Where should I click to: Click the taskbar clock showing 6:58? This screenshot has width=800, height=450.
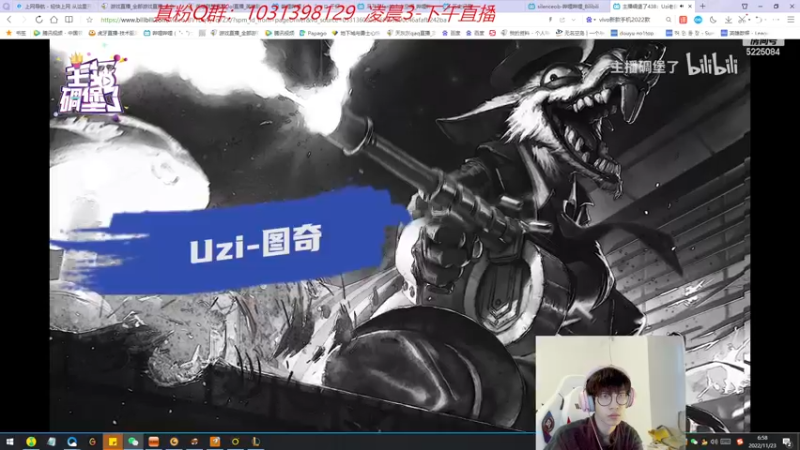[762, 441]
